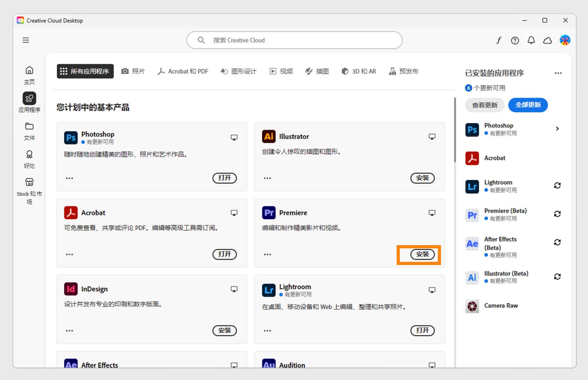The width and height of the screenshot is (588, 380).
Task: Click desktop platform icon on Illustrator card
Action: (432, 137)
